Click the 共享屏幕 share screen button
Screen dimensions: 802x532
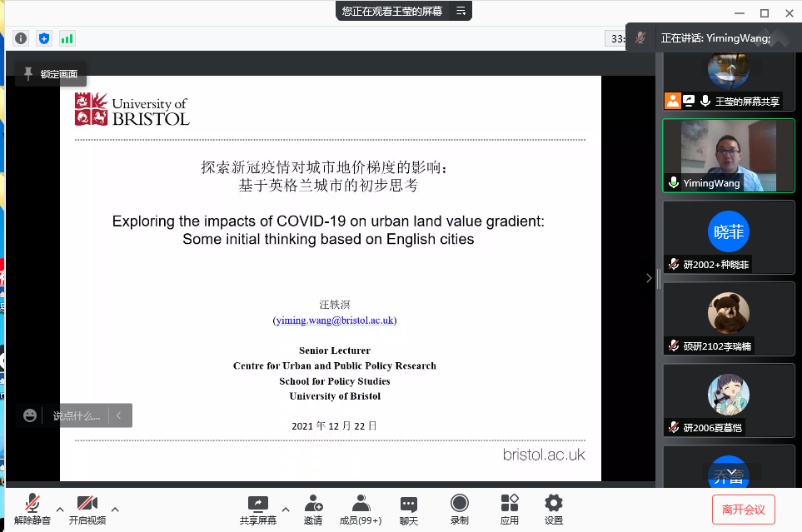pyautogui.click(x=259, y=509)
